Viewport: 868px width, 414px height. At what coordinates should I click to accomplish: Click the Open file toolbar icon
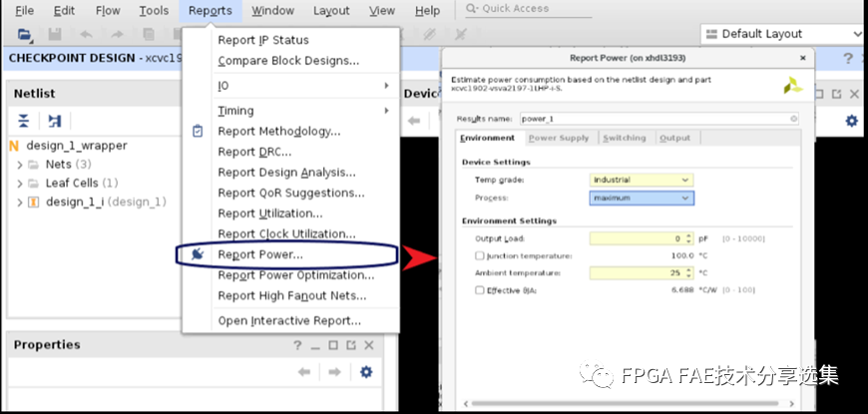coord(22,35)
